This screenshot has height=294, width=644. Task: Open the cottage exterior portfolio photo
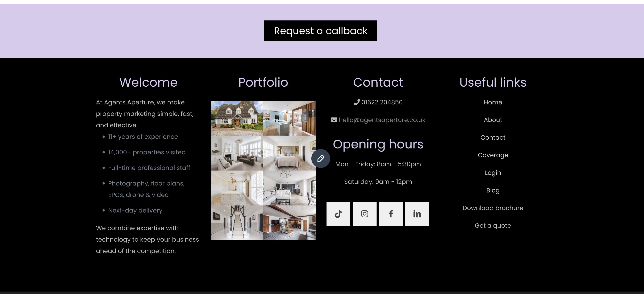coord(237,118)
